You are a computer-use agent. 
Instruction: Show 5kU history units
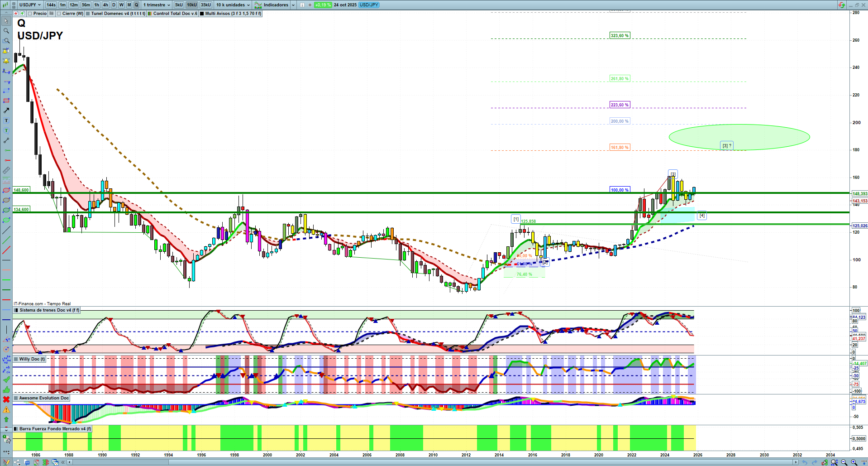(x=179, y=5)
